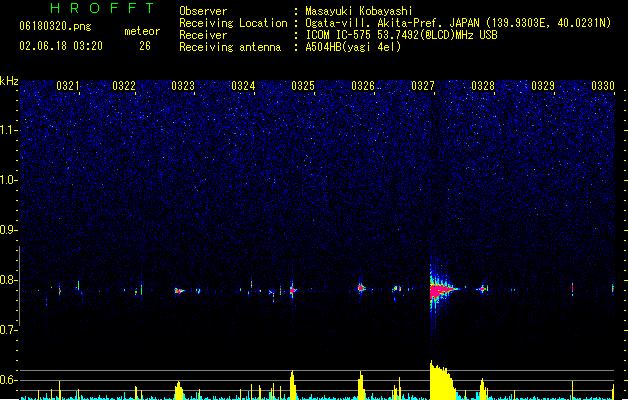629x400 pixels.
Task: Click the pink echo spot below 0326
Action: 361,288
